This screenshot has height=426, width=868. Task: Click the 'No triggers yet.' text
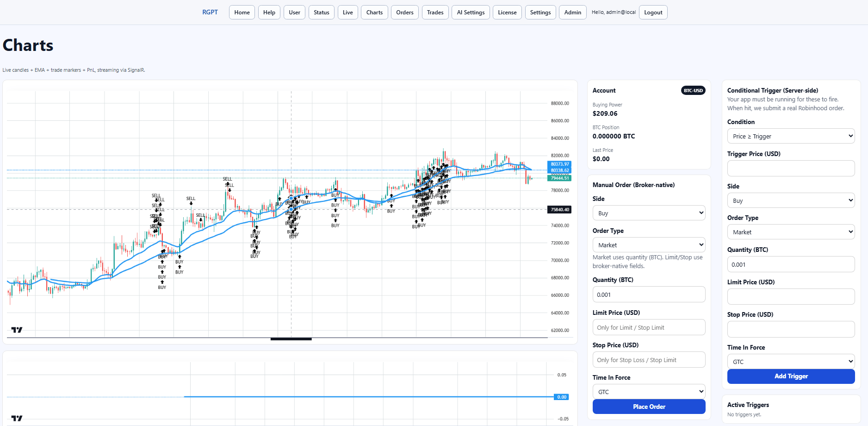click(x=744, y=414)
